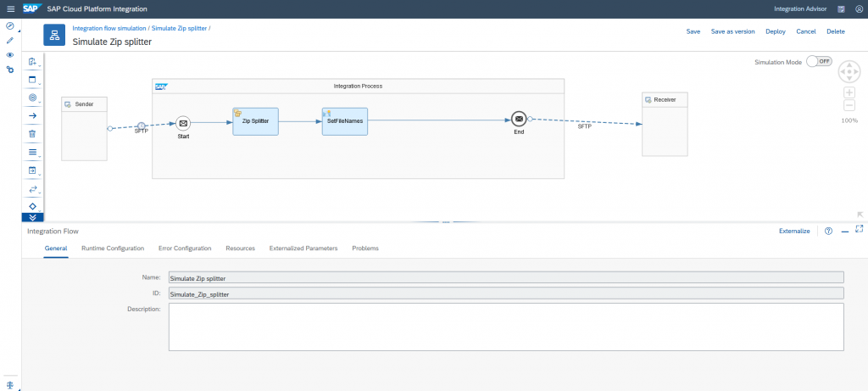The width and height of the screenshot is (868, 391).
Task: Click the Description text area
Action: (506, 327)
